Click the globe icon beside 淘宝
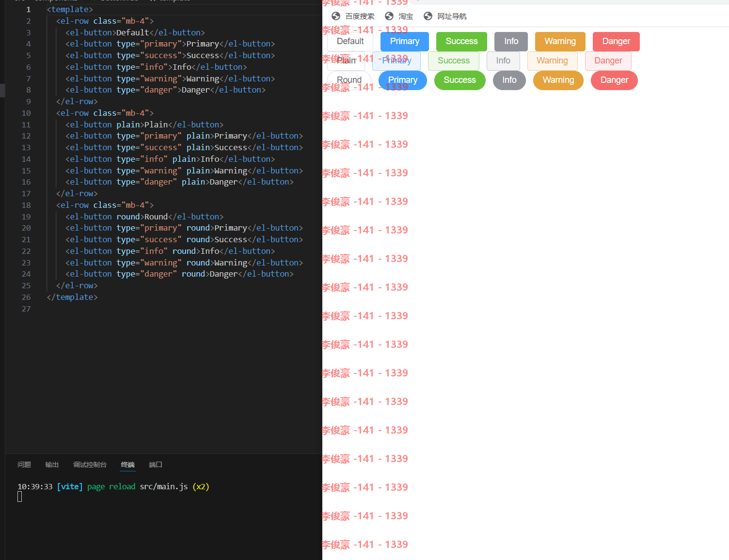The height and width of the screenshot is (560, 729). tap(389, 16)
